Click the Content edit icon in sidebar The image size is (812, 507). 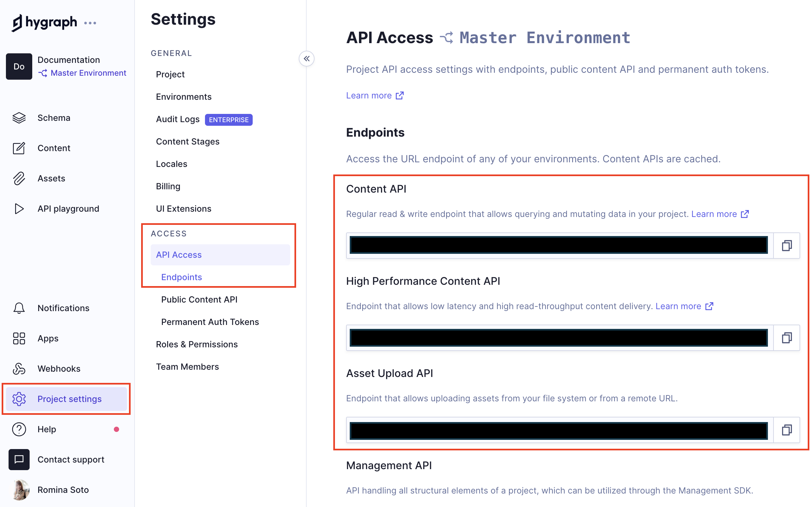tap(19, 148)
